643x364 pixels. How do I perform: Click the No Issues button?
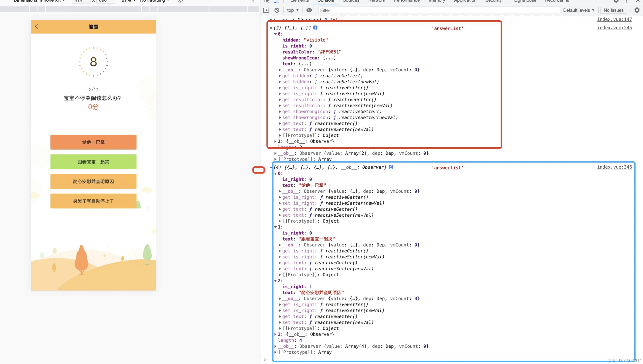pyautogui.click(x=613, y=10)
